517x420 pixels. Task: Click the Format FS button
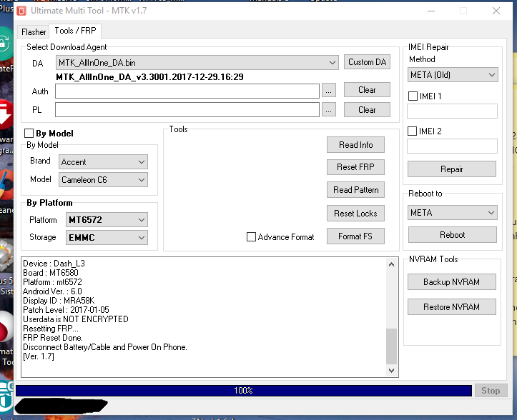pyautogui.click(x=355, y=236)
